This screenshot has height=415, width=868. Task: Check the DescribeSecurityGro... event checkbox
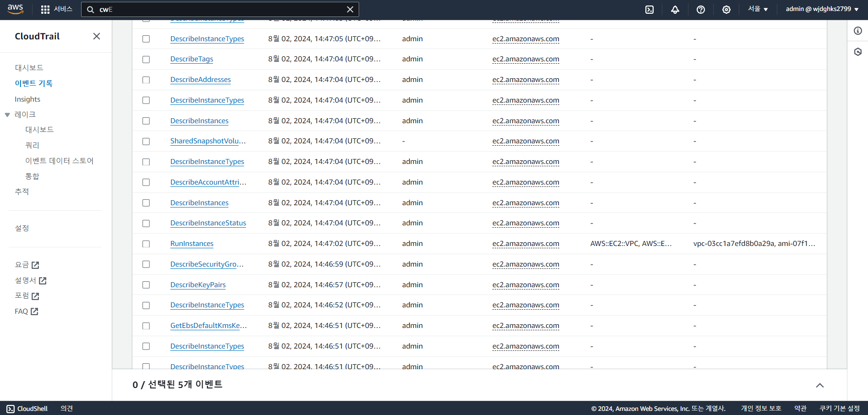[146, 264]
